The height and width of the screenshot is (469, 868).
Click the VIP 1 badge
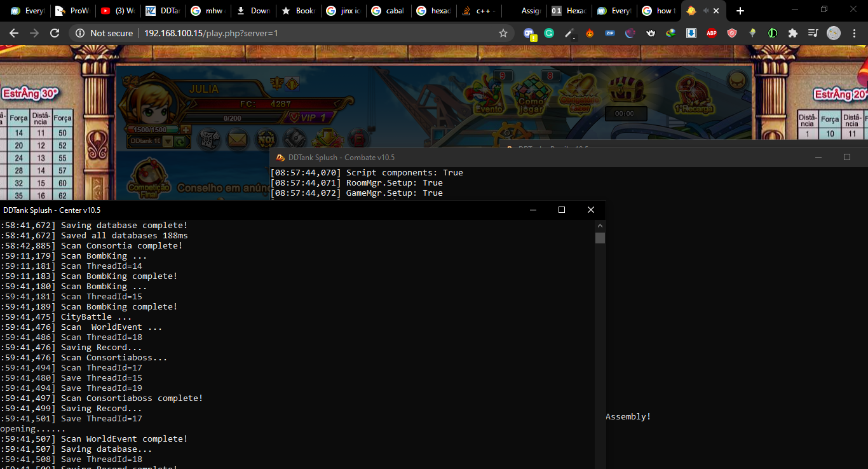[x=308, y=118]
